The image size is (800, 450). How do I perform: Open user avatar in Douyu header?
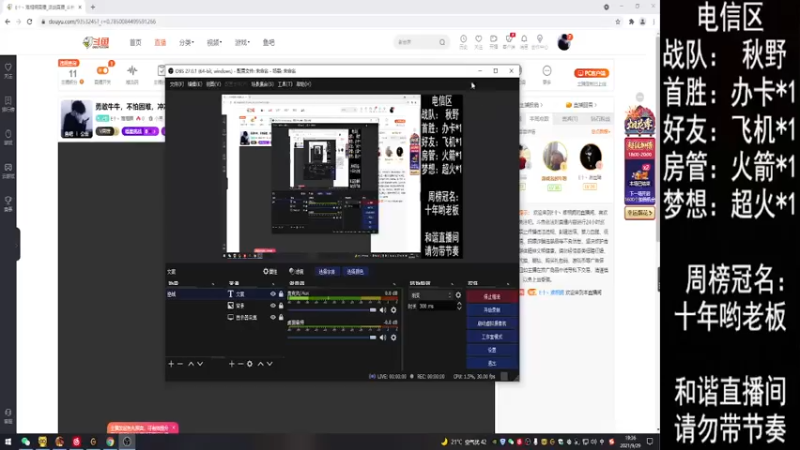(564, 42)
